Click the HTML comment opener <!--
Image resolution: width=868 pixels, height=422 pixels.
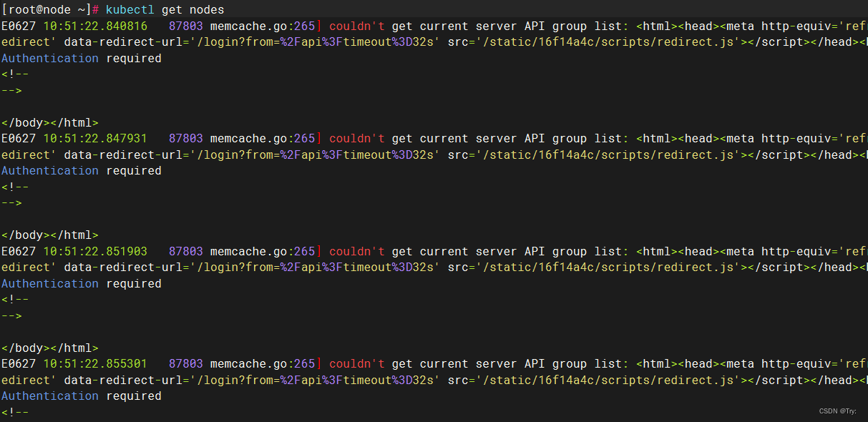coord(14,74)
